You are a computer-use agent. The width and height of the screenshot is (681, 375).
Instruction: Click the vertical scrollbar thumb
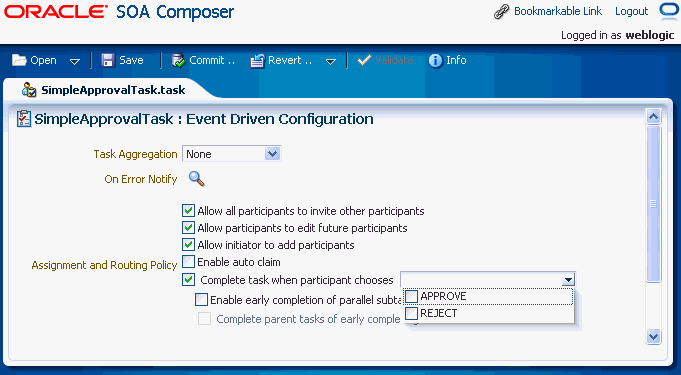pos(653,204)
